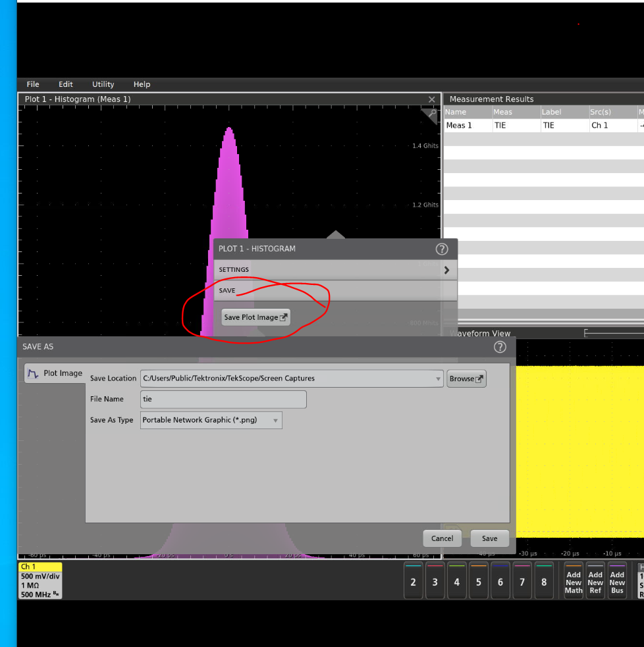The image size is (644, 647).
Task: Open the Utility menu
Action: click(x=103, y=84)
